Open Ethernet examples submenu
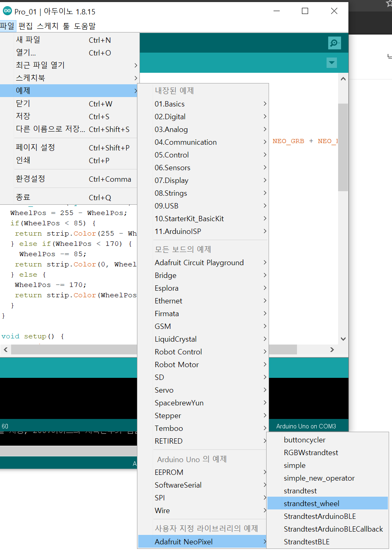 click(203, 301)
